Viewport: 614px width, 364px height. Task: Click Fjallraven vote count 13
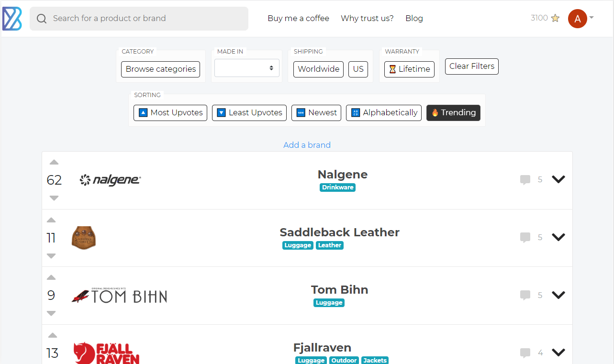click(53, 353)
